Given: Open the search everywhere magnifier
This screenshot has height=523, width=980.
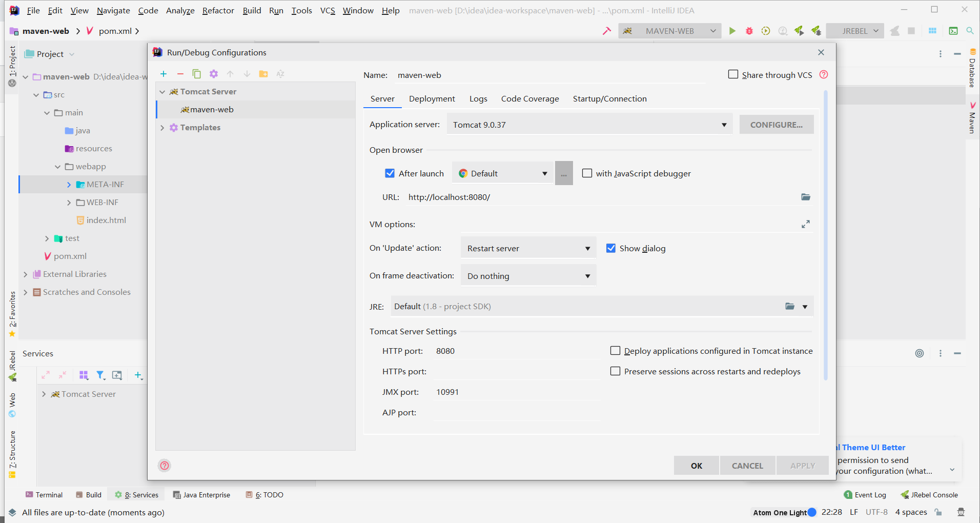Looking at the screenshot, I should (970, 31).
